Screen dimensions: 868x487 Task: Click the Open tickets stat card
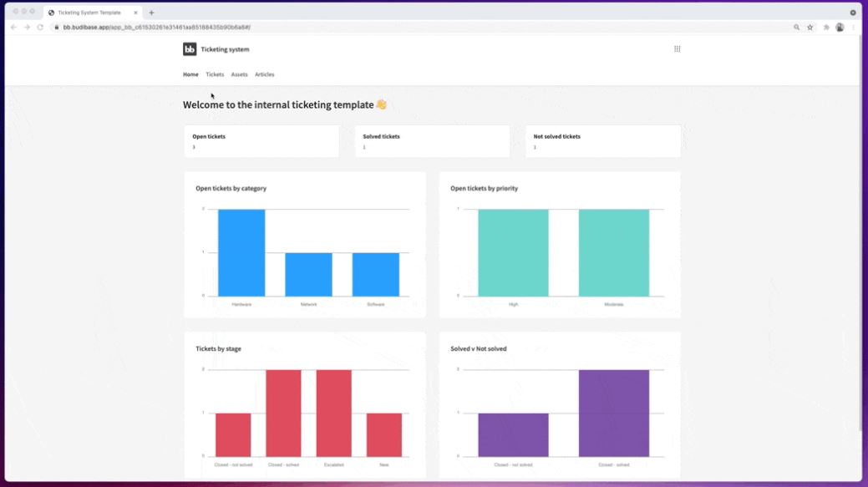261,141
